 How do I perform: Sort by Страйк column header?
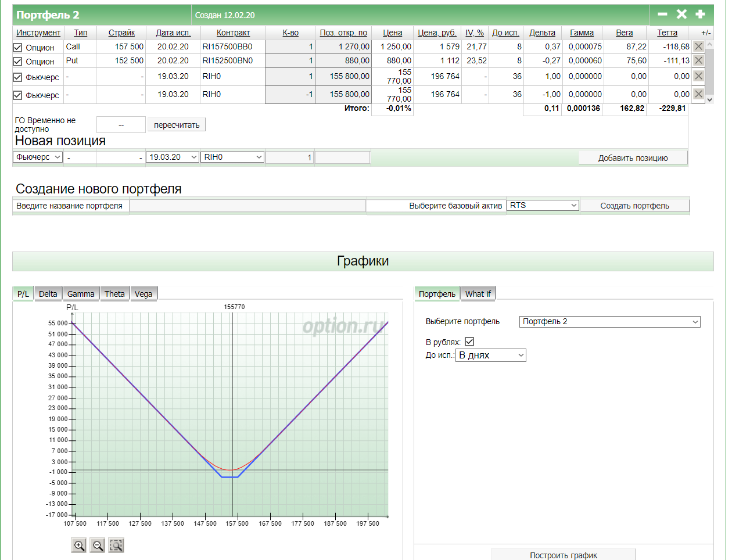[121, 33]
